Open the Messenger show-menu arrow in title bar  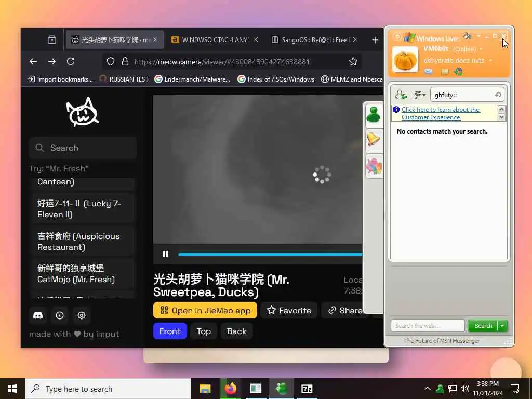[x=478, y=36]
